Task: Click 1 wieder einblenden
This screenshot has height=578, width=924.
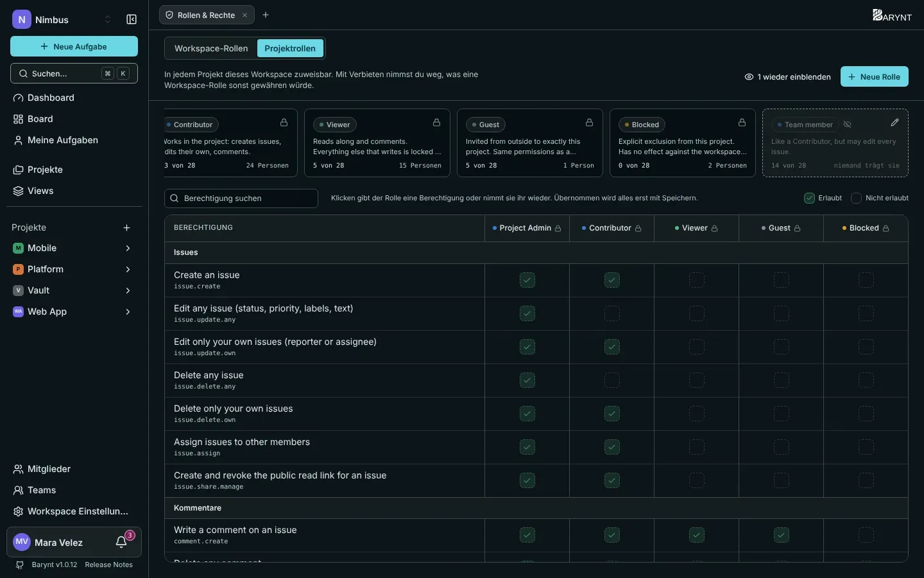Action: click(x=787, y=77)
